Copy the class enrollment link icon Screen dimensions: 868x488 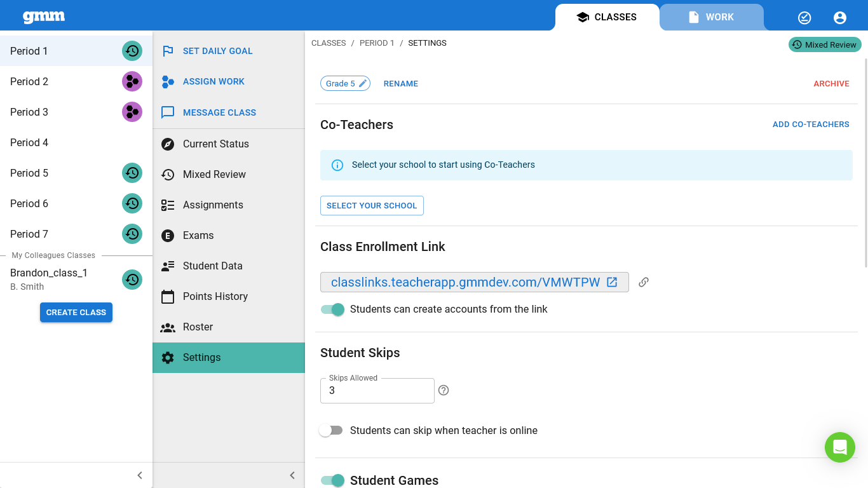tap(644, 282)
